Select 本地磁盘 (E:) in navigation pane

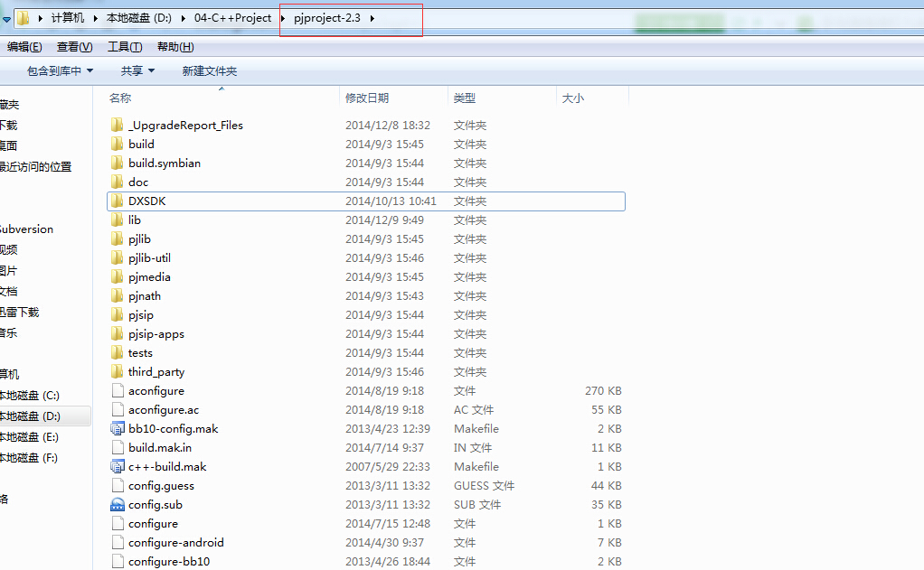click(29, 437)
